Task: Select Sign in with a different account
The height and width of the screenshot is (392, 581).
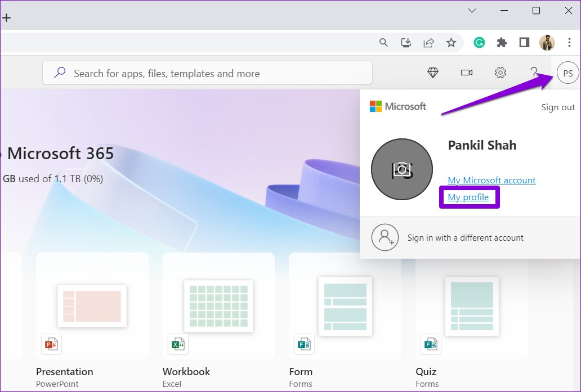Action: (x=465, y=237)
